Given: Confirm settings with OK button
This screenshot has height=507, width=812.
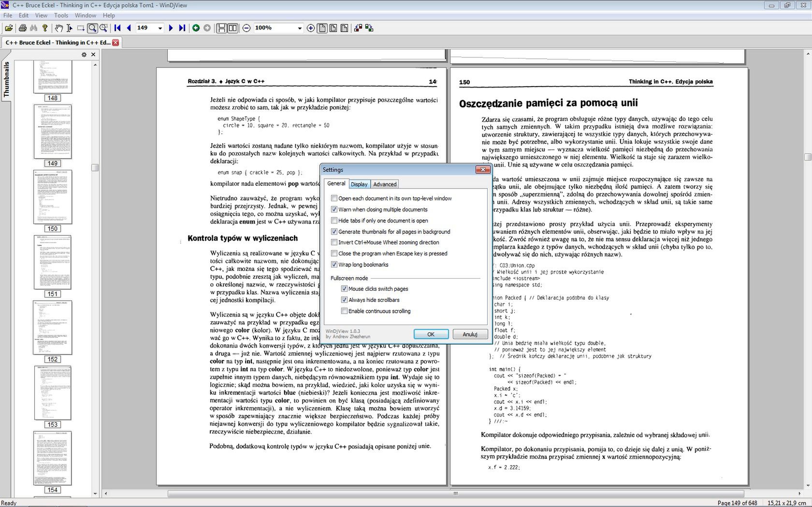Looking at the screenshot, I should (431, 334).
